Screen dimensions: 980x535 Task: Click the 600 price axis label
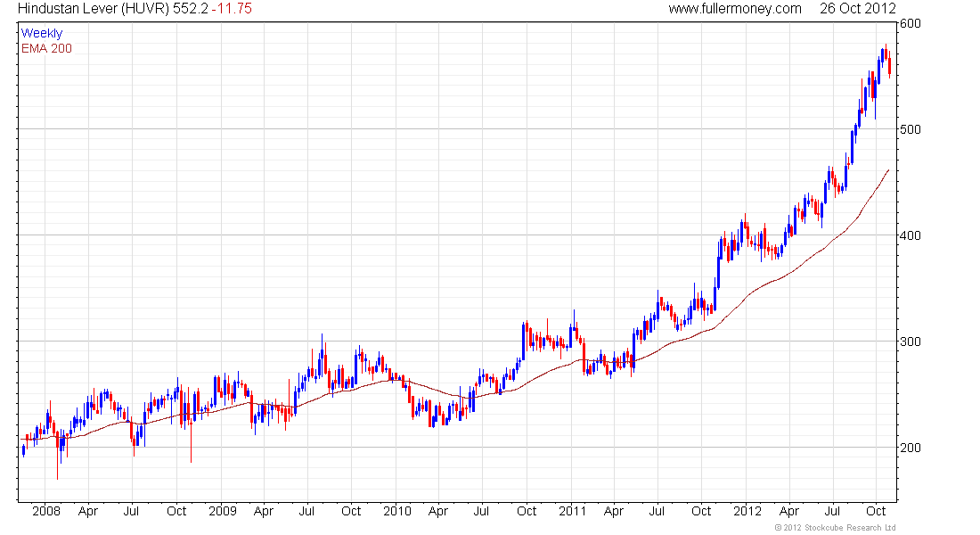point(911,23)
